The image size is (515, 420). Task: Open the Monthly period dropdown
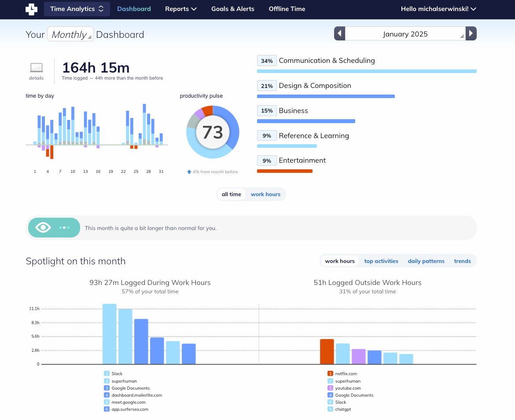70,34
